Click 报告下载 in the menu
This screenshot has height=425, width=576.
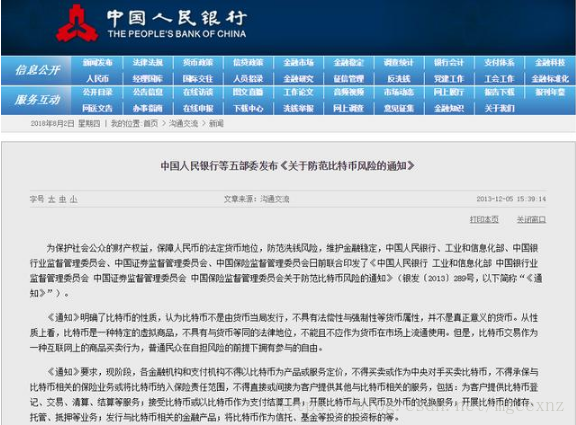coord(499,92)
